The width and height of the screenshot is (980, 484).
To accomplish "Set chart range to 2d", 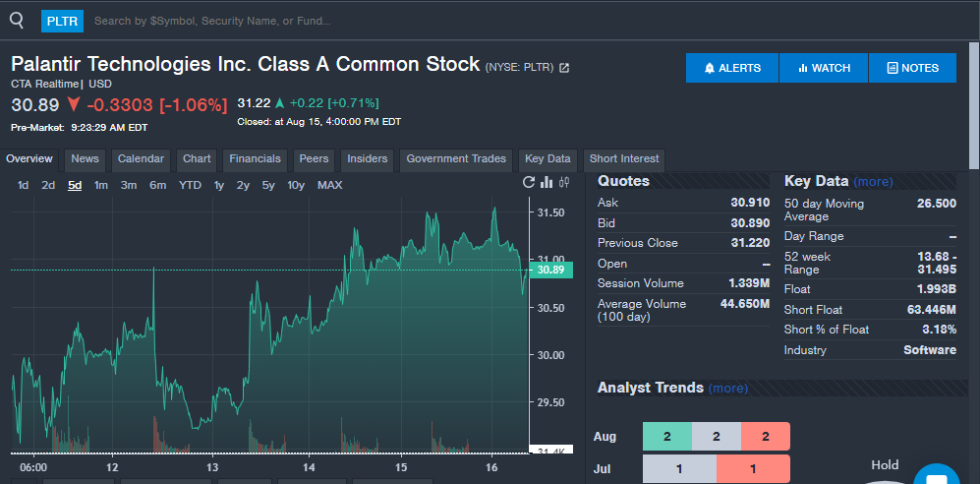I will click(x=48, y=185).
